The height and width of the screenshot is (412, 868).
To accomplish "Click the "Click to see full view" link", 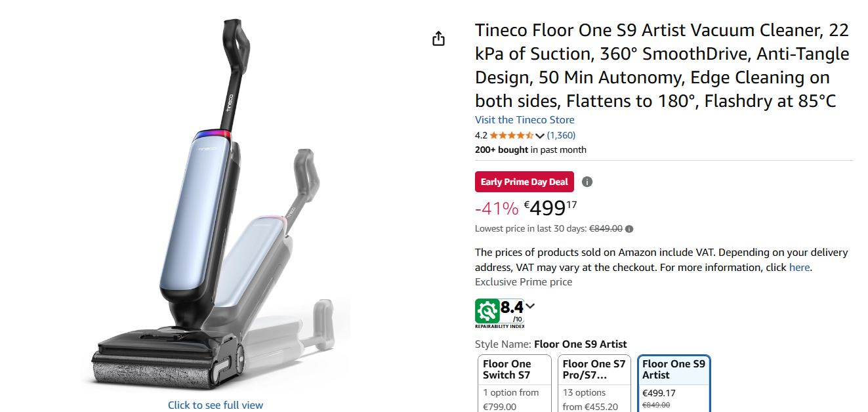I will 215,405.
